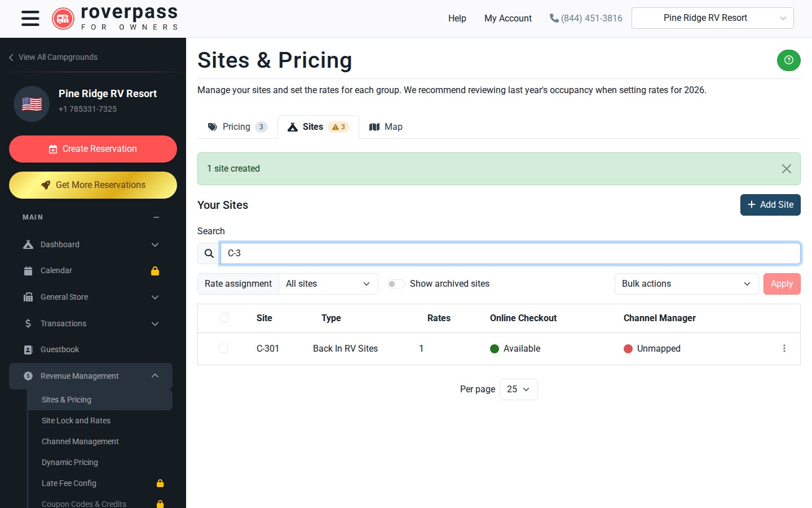Open the campground selector dropdown
The height and width of the screenshot is (508, 812).
coord(713,18)
